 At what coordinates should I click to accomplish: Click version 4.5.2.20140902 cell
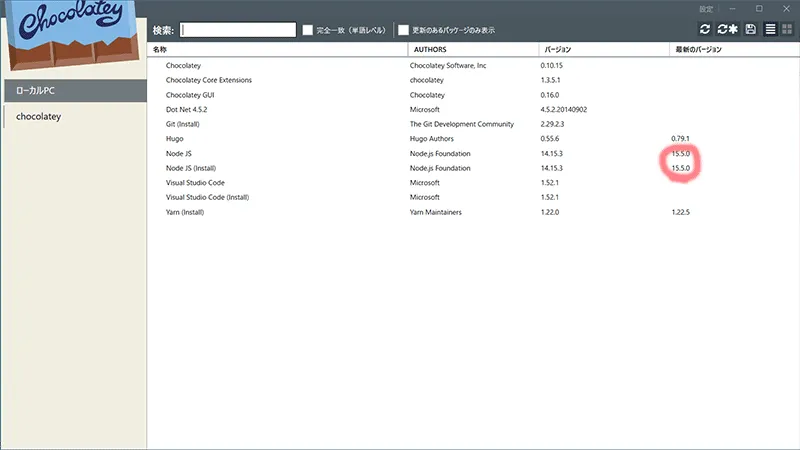click(x=564, y=109)
